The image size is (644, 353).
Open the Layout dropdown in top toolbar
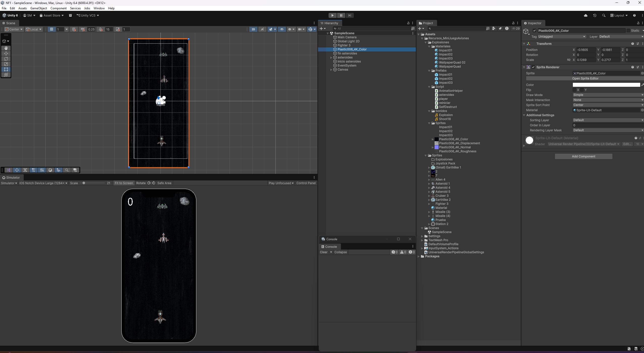point(619,15)
